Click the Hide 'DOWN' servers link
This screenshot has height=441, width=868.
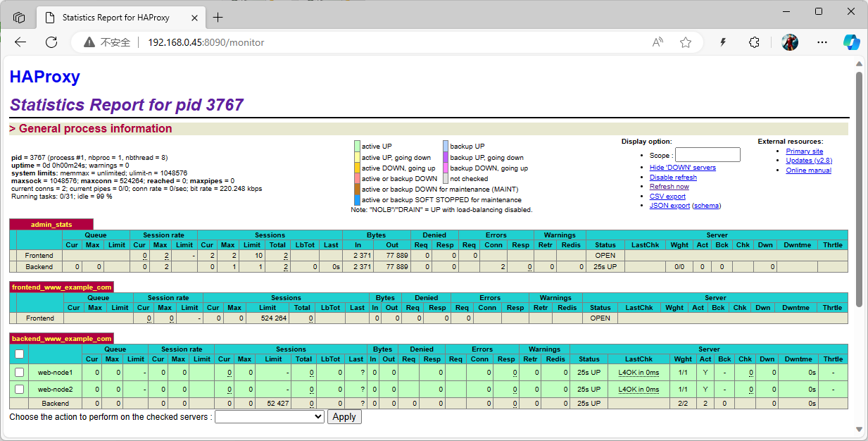pos(683,168)
